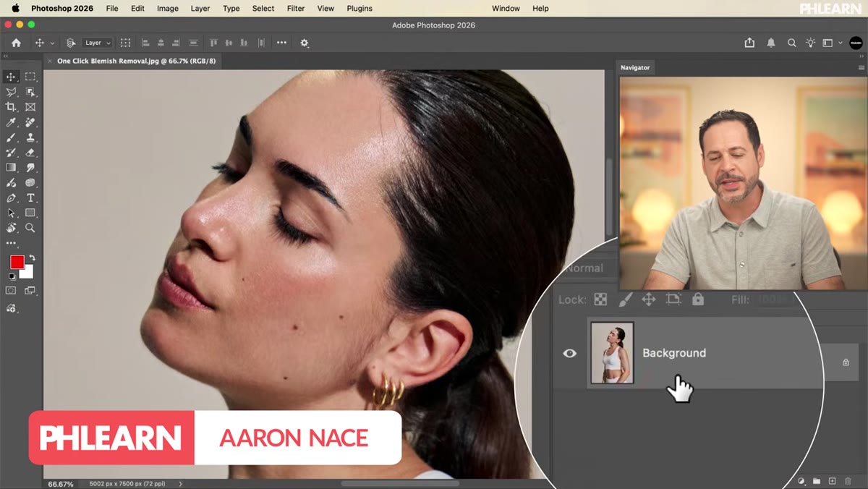This screenshot has width=868, height=489.
Task: Toggle Lock position icon
Action: [x=649, y=299]
